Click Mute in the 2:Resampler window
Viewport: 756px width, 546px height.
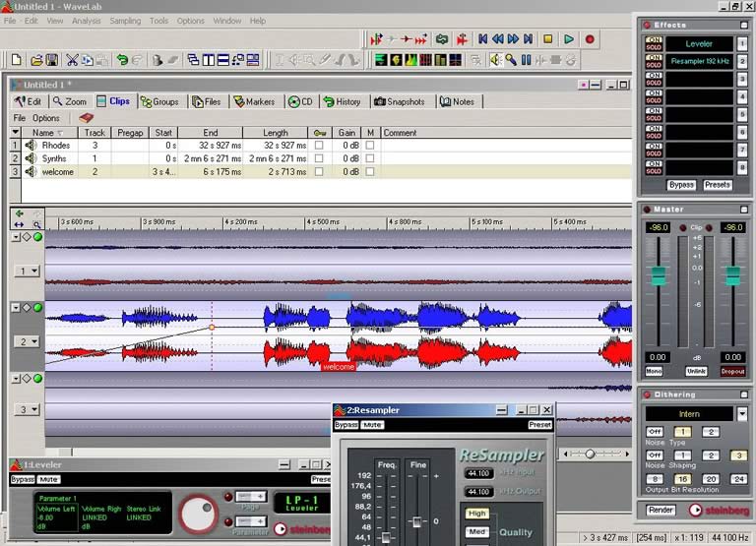click(372, 425)
